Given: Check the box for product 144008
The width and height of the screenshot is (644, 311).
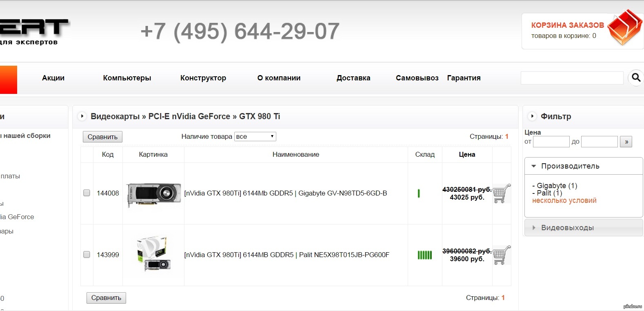Looking at the screenshot, I should pos(87,193).
